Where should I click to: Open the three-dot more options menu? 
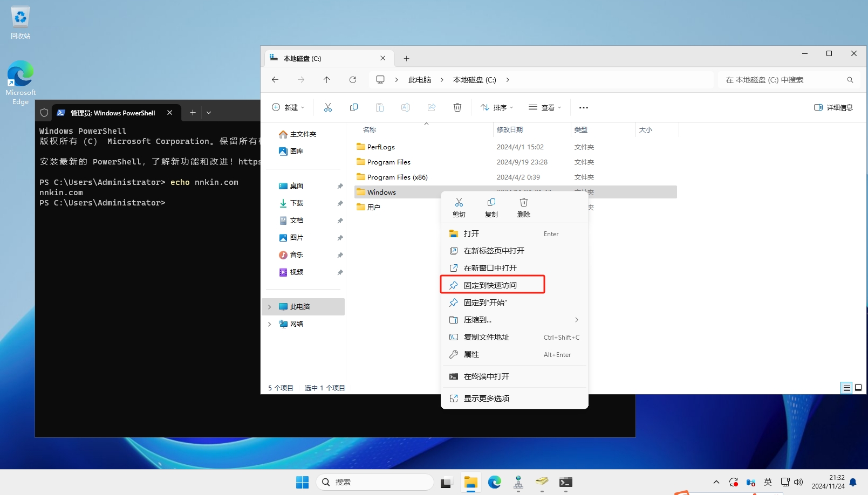pyautogui.click(x=583, y=107)
